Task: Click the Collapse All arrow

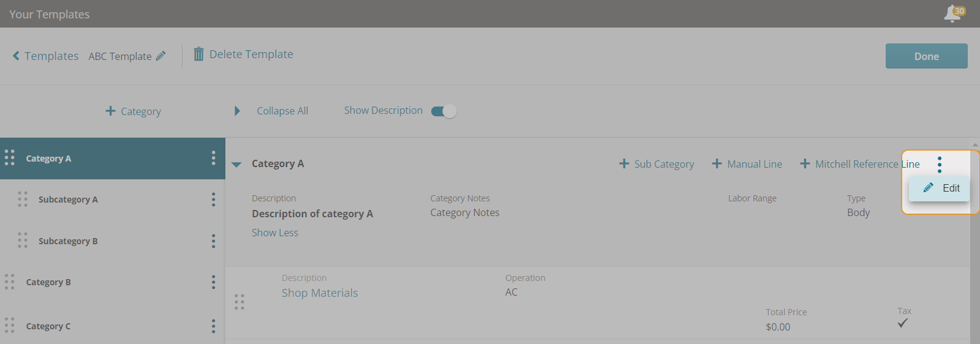Action: coord(237,111)
